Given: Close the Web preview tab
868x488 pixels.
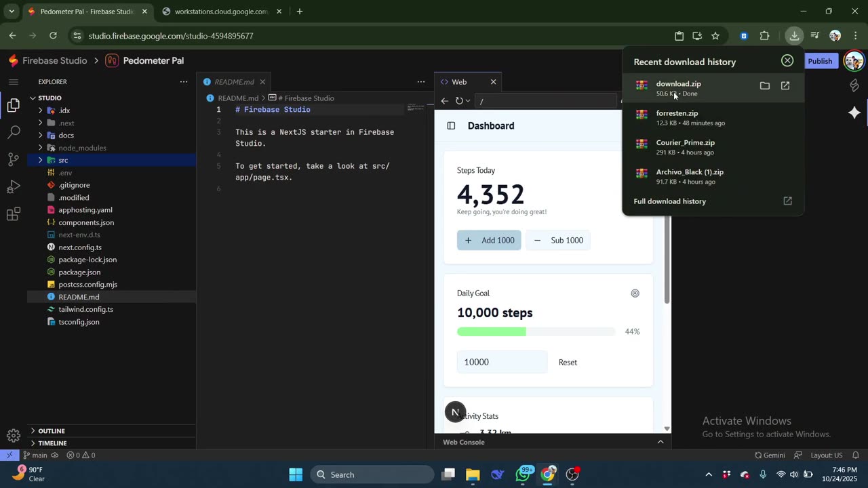Looking at the screenshot, I should (x=493, y=82).
